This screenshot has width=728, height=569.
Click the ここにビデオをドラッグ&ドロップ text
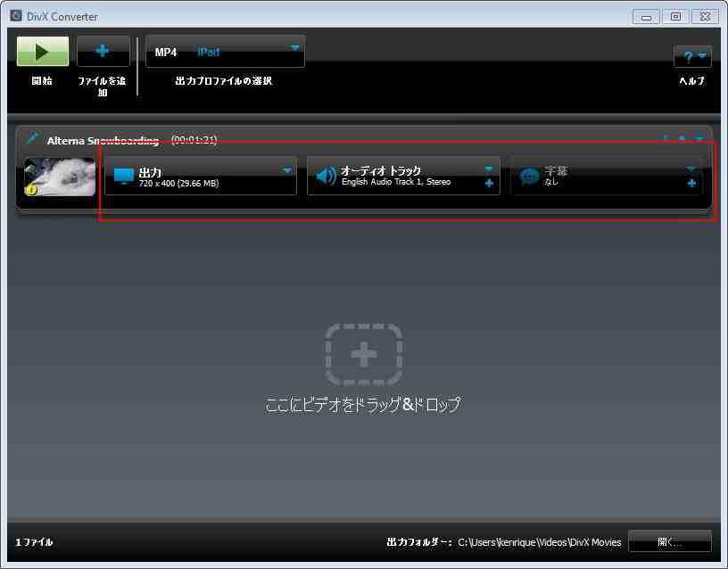[363, 404]
